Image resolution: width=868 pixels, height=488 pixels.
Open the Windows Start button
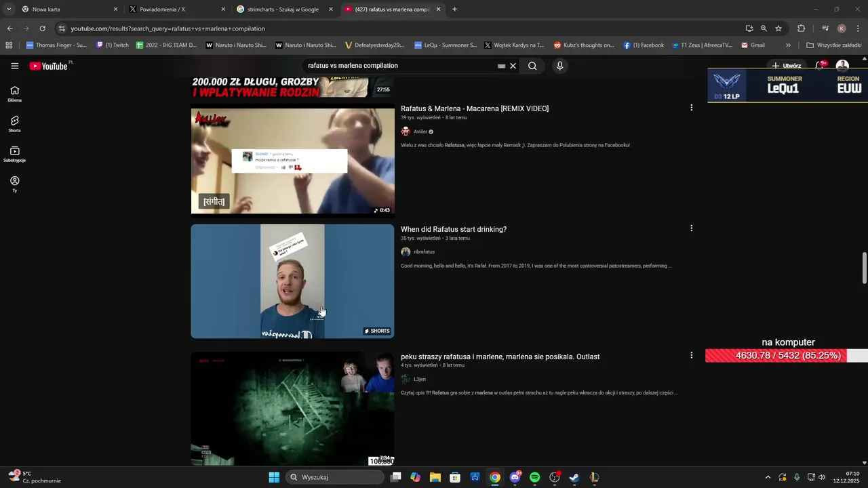(274, 477)
